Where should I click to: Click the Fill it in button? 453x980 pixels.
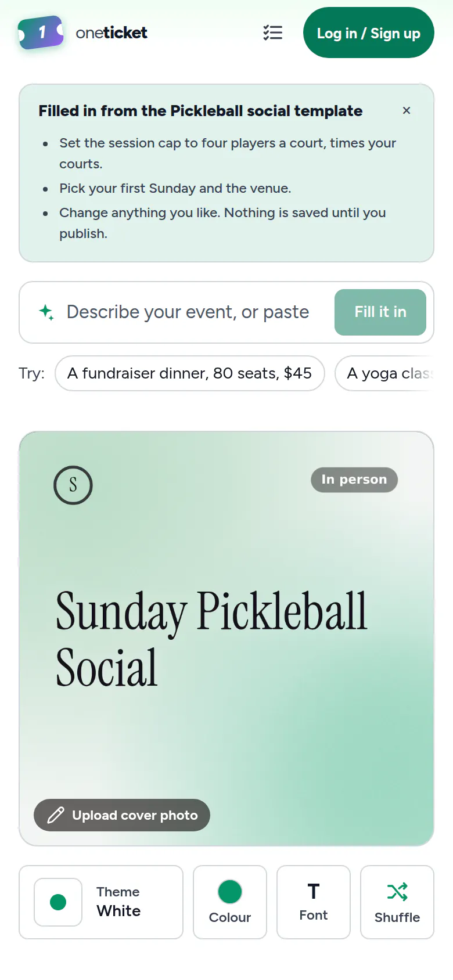tap(380, 312)
